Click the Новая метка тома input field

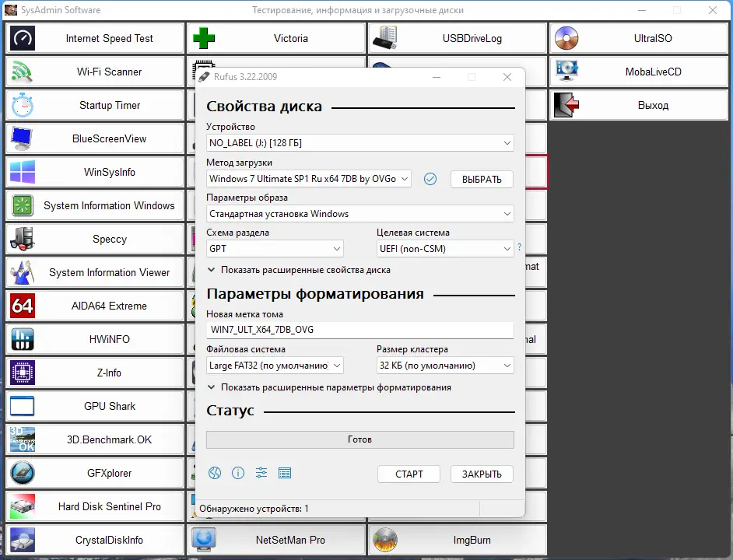359,329
